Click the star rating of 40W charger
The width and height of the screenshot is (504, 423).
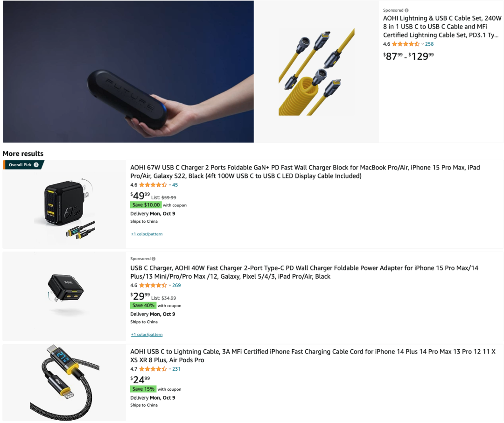153,285
